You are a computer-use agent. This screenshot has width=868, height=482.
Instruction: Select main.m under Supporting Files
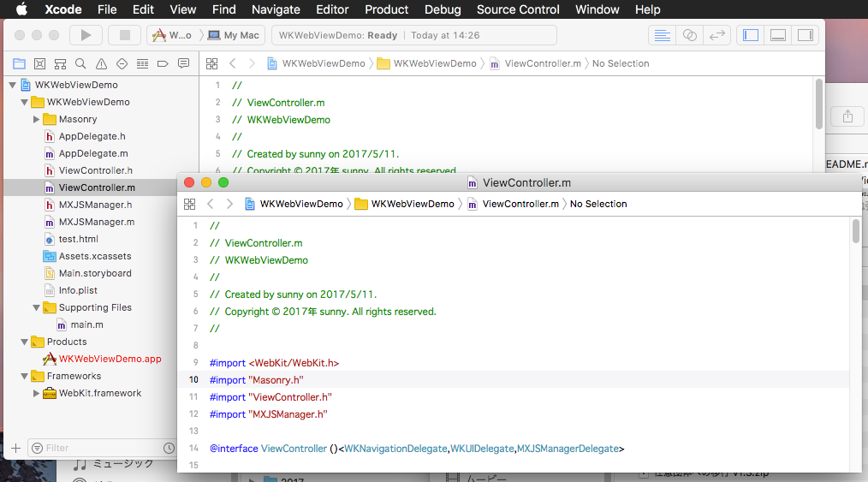[x=86, y=324]
